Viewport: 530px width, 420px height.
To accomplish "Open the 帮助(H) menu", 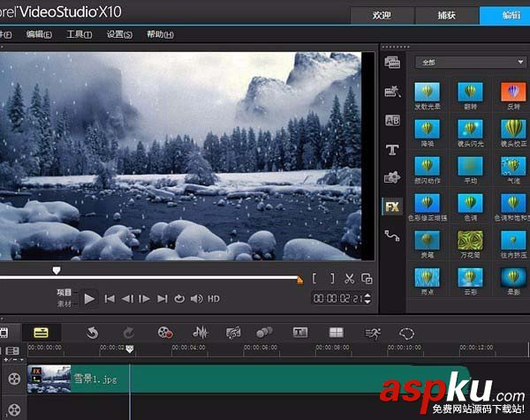I will click(160, 34).
